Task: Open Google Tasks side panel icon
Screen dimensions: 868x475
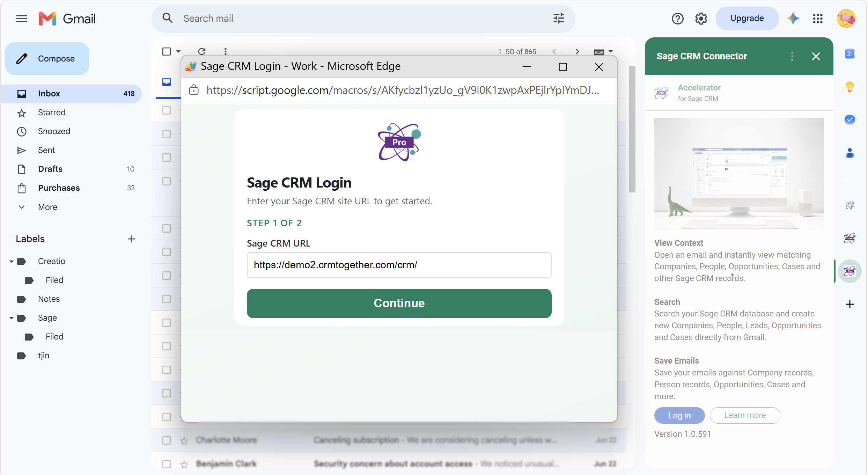Action: (x=849, y=119)
